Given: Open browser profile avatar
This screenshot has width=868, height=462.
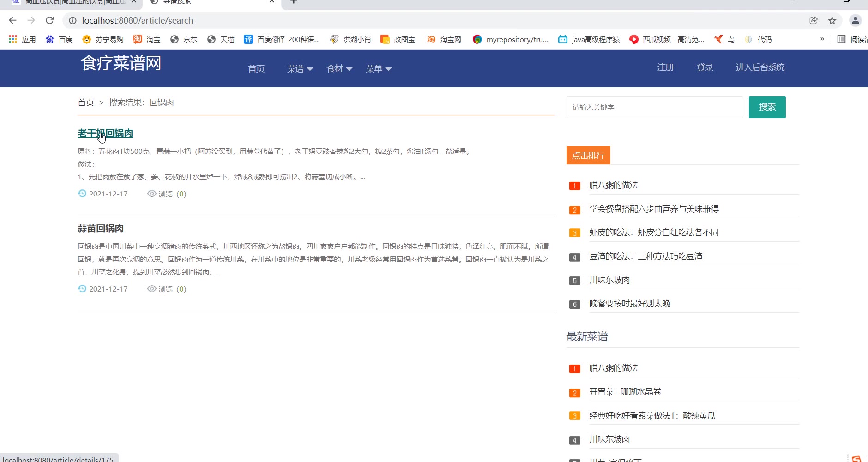Looking at the screenshot, I should click(855, 20).
